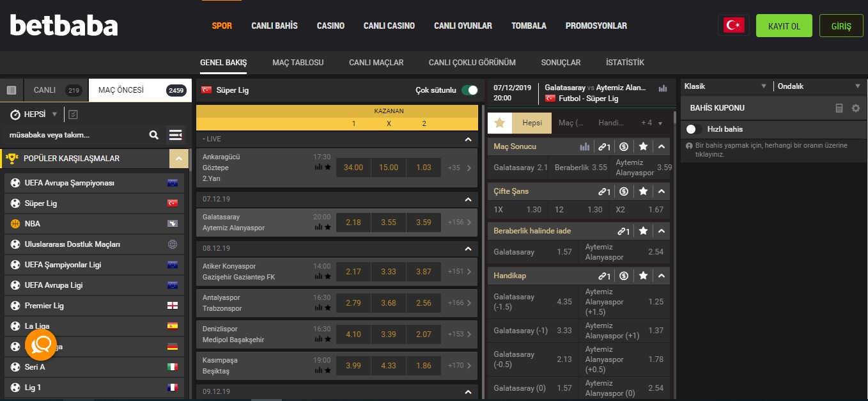Select odds 1.03 for Göztepe
868x401 pixels.
coord(423,168)
